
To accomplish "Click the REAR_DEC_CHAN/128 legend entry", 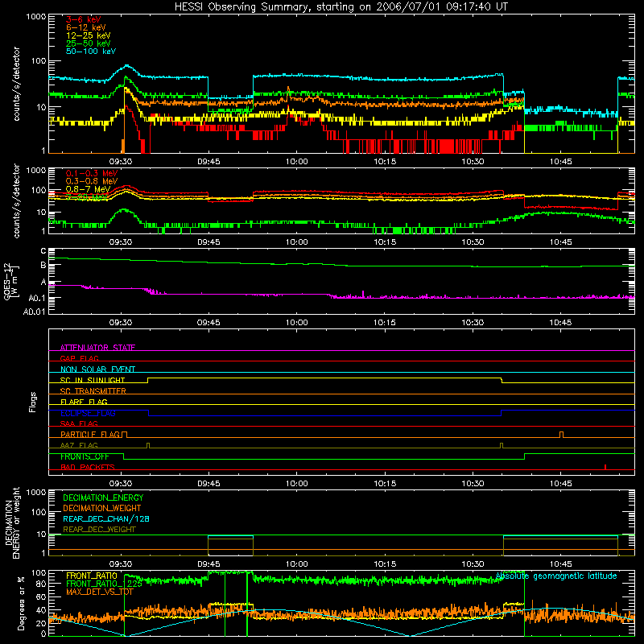I will point(106,518).
